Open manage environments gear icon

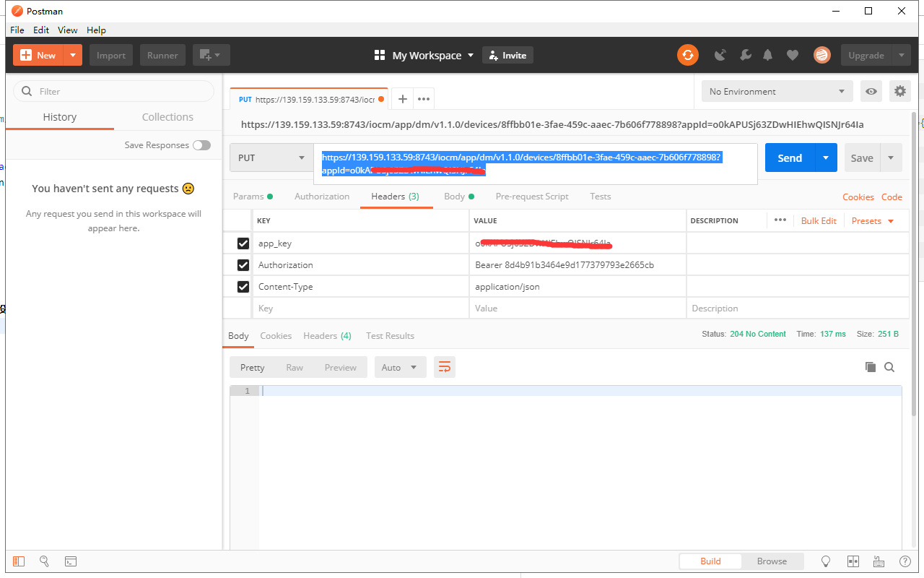[x=900, y=91]
